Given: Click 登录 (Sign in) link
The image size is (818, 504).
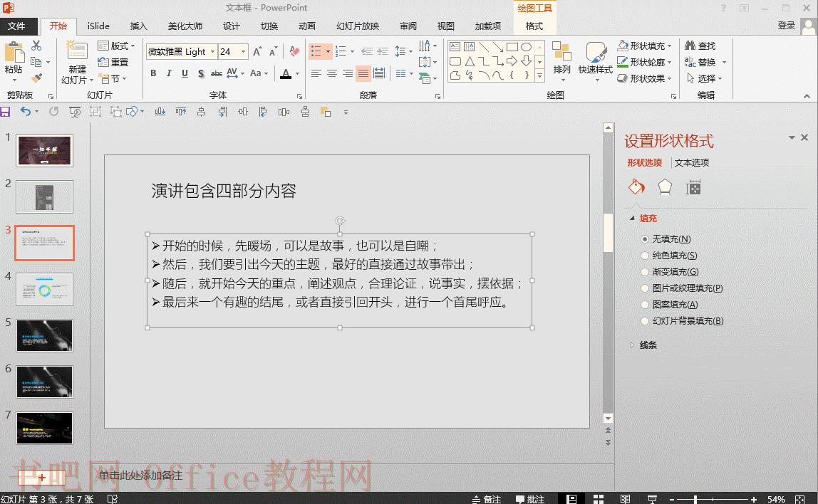Looking at the screenshot, I should tap(786, 26).
